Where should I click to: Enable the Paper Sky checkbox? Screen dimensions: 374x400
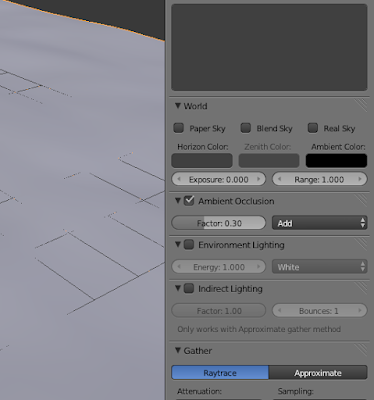coord(179,128)
